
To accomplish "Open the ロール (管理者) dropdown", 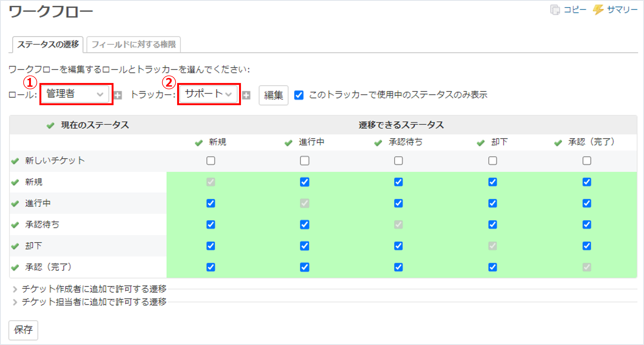I will coord(74,94).
